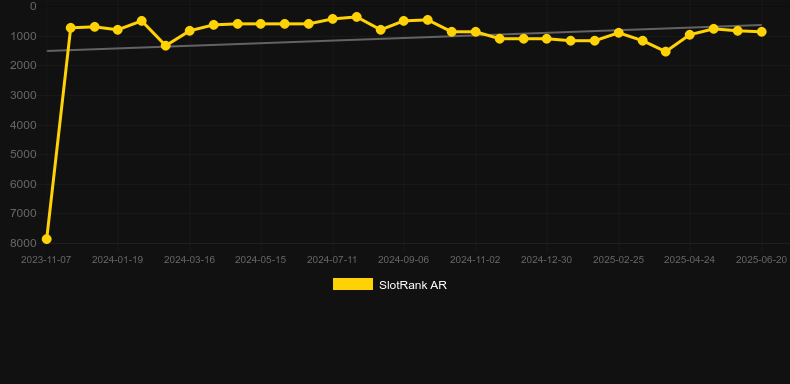This screenshot has width=790, height=384.
Task: Click the y-axis value 1000
Action: tap(24, 36)
